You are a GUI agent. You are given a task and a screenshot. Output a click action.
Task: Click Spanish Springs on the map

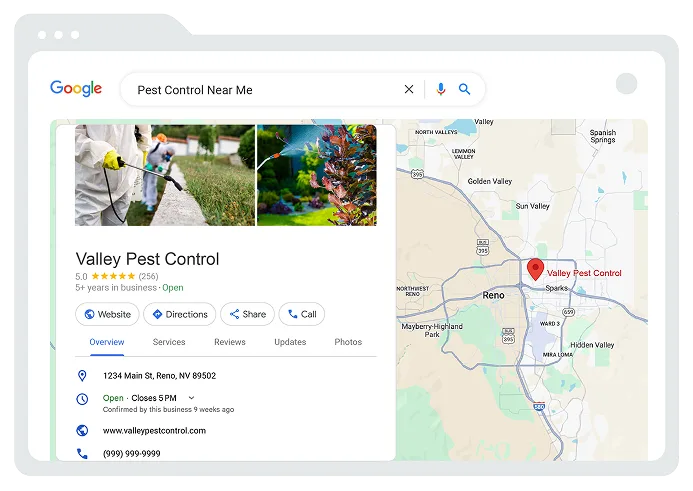click(603, 136)
